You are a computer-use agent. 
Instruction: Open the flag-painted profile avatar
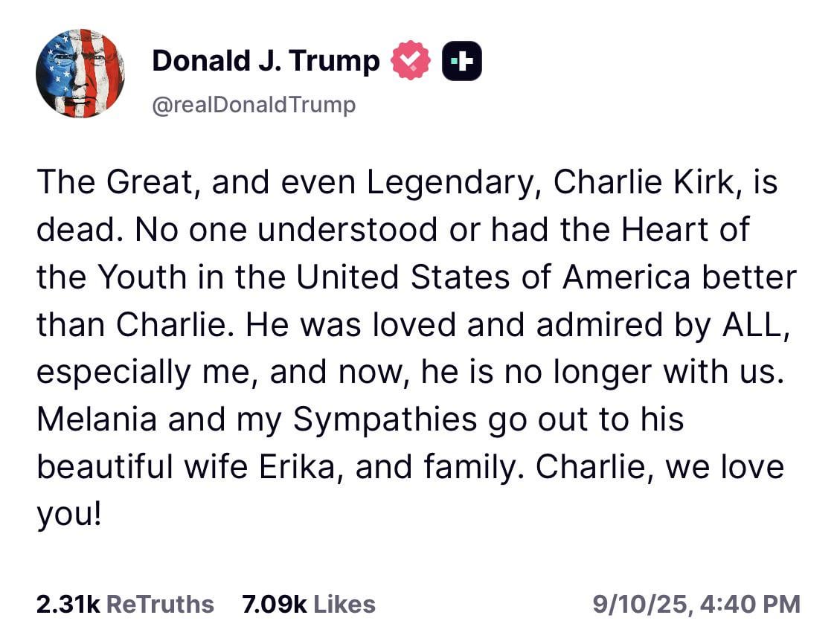(x=80, y=74)
